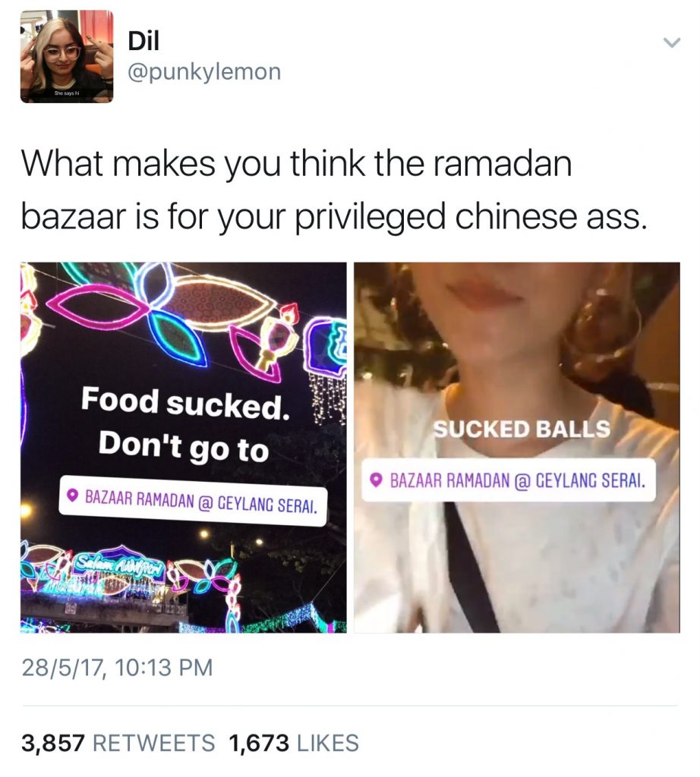
Task: Click the tweet body text
Action: (335, 190)
